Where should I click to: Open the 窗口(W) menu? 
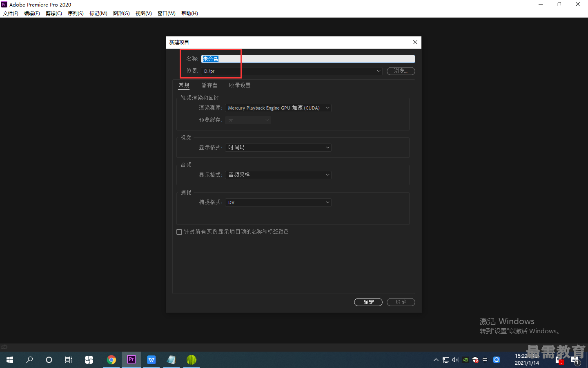coord(167,13)
